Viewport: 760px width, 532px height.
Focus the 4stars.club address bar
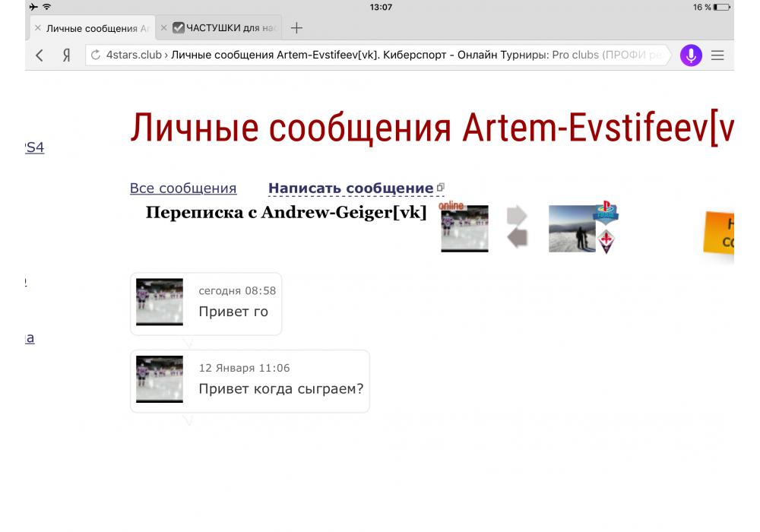tap(380, 55)
